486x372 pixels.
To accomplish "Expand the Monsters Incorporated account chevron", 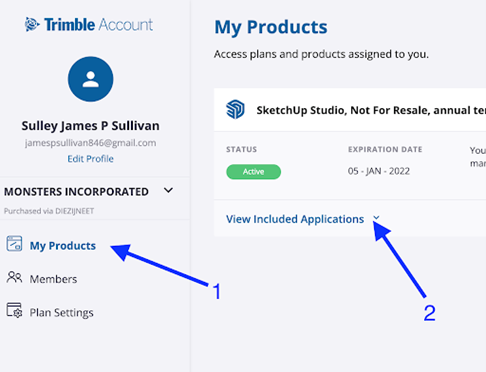I will click(x=169, y=190).
